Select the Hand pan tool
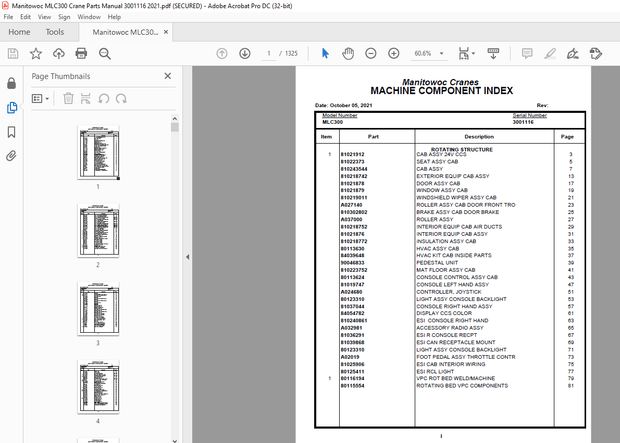 346,53
